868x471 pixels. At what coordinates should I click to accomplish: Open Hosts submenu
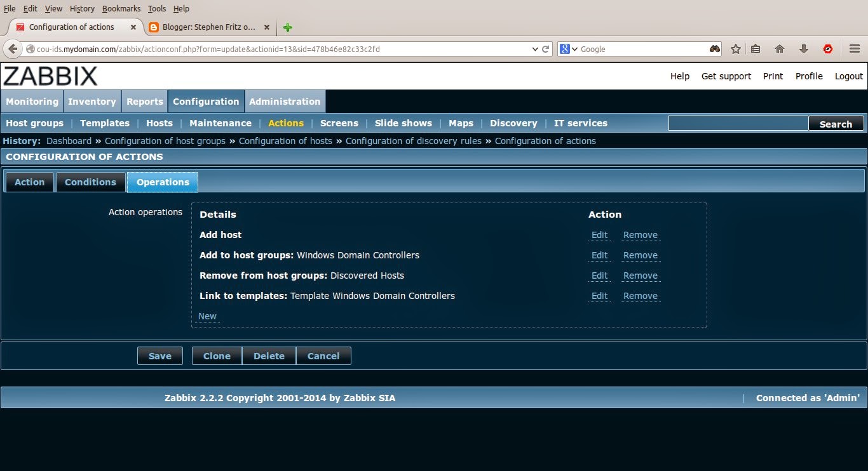[x=159, y=123]
